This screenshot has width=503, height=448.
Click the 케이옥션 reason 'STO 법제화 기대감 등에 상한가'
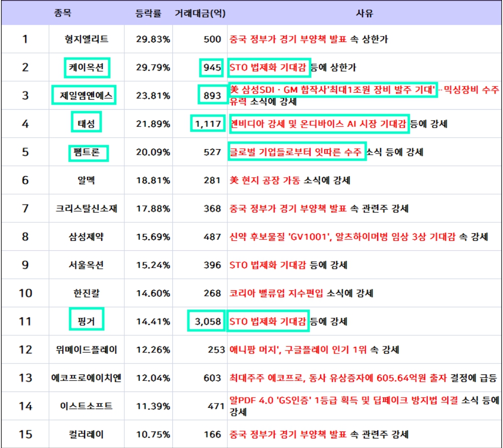click(293, 67)
